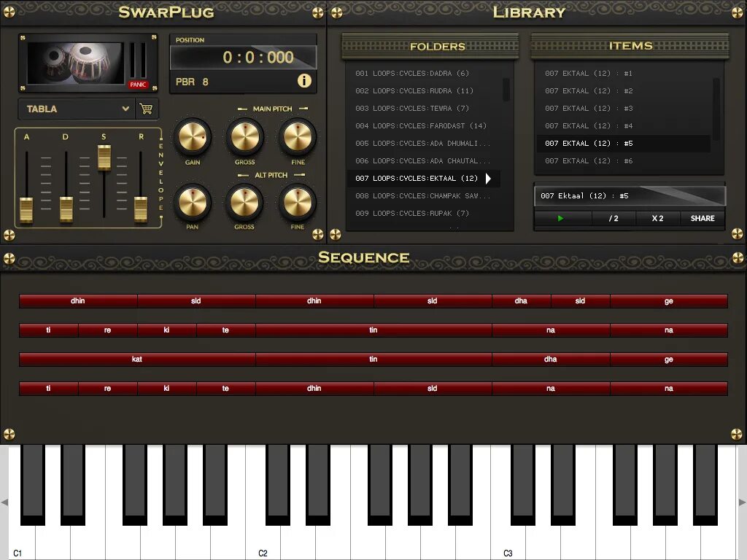Click the Decay envelope slider handle
The width and height of the screenshot is (747, 560).
point(66,209)
